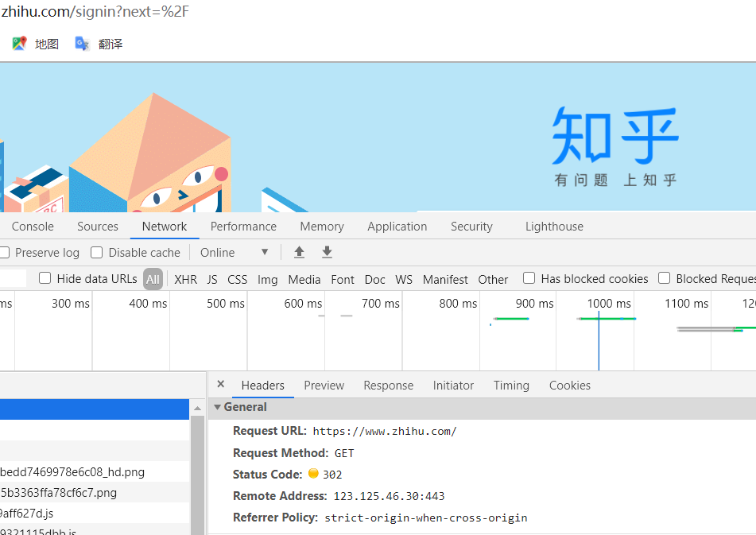Filter network requests by Img

pos(267,279)
